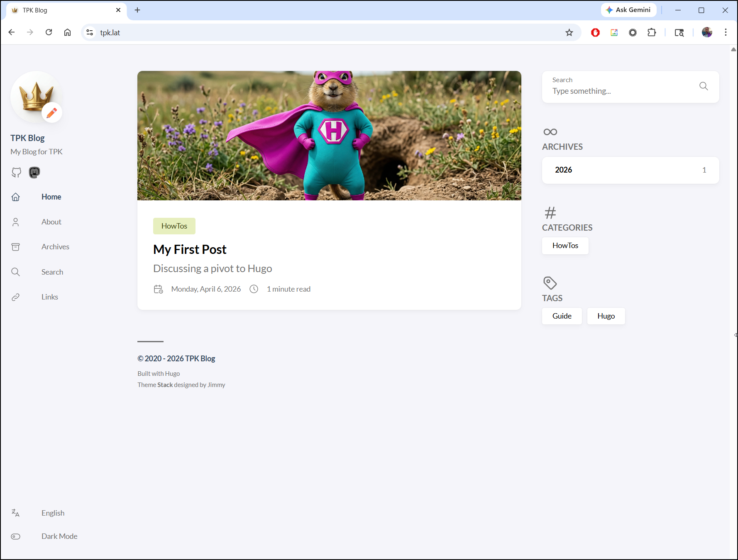738x560 pixels.
Task: Click the HowTos category label on post
Action: [174, 226]
